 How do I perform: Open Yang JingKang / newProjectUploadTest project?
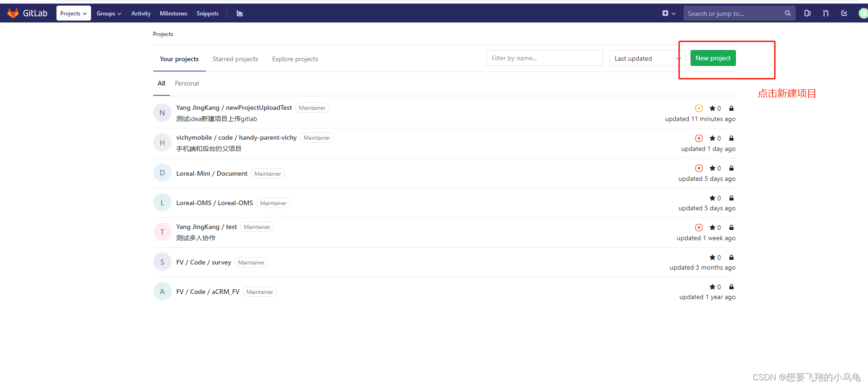[x=234, y=107]
